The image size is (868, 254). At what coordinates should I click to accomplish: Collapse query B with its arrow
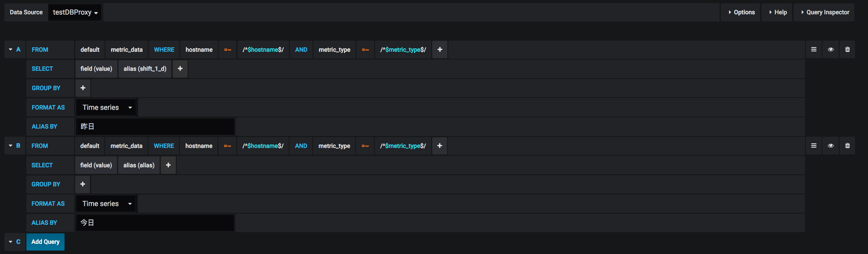coord(10,146)
